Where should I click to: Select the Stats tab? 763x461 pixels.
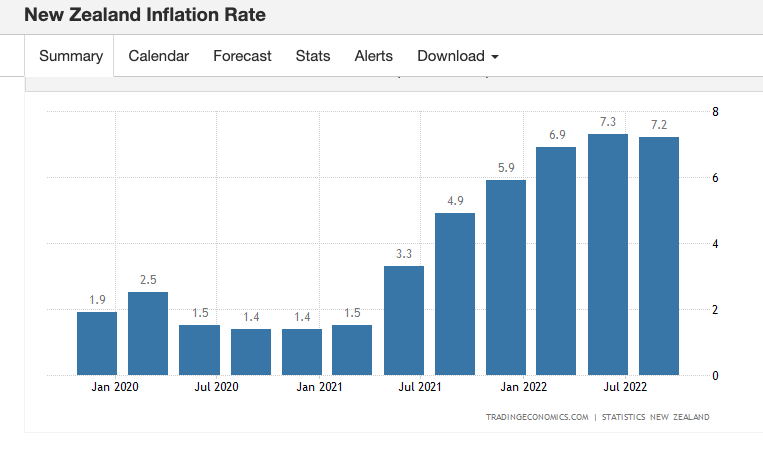point(313,56)
